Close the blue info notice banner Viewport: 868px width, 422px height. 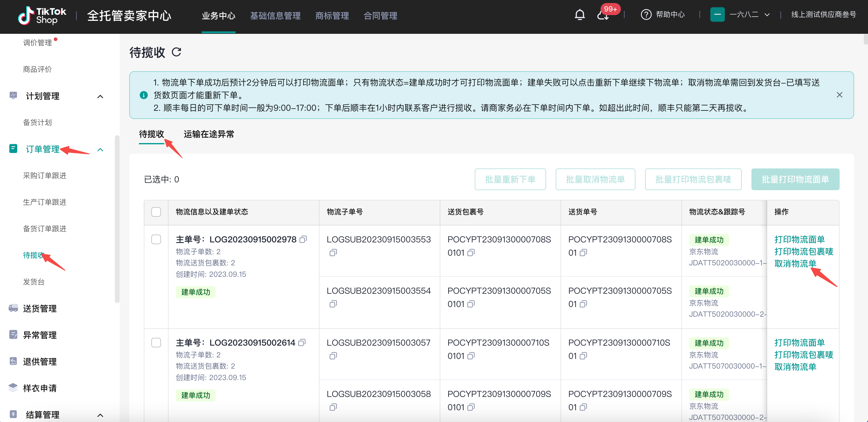pos(839,95)
